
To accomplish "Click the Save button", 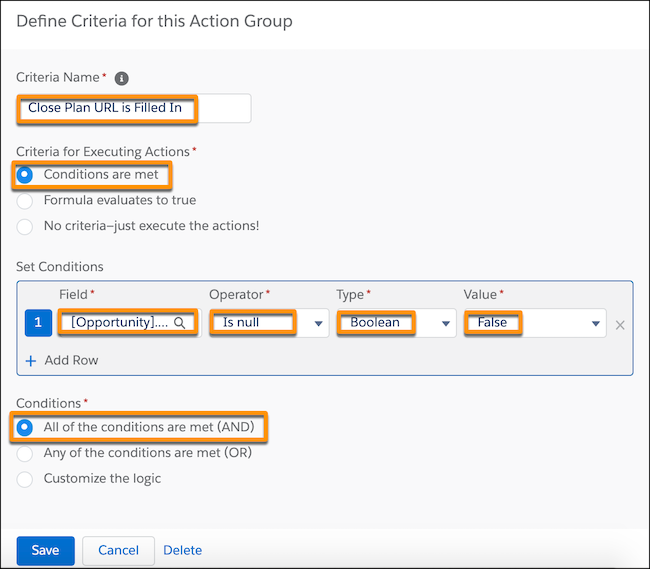I will tap(46, 550).
